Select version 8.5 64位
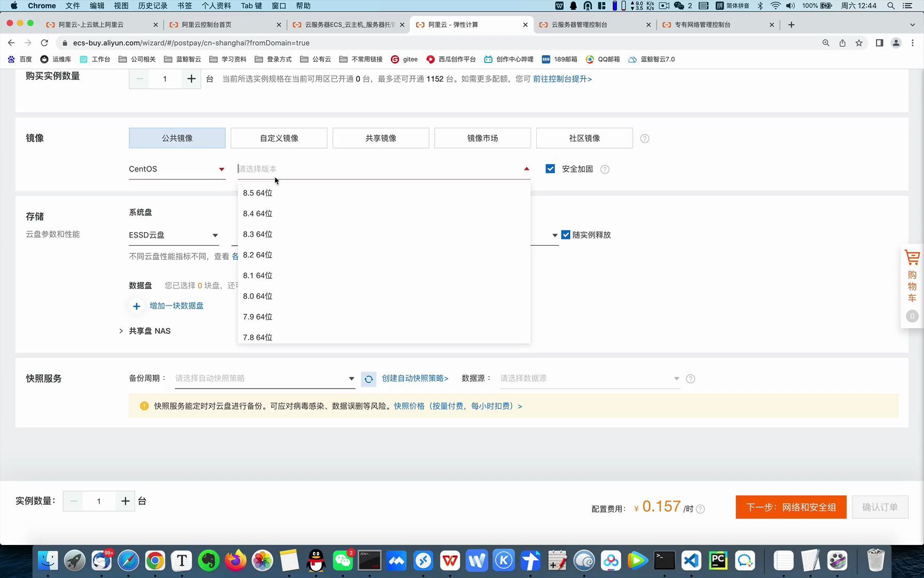This screenshot has height=578, width=924. 384,193
